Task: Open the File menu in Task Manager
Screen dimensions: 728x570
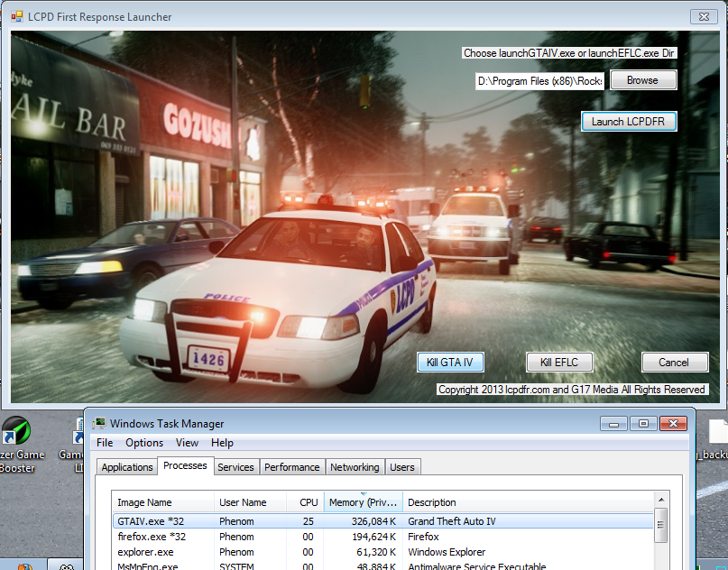Action: tap(105, 443)
